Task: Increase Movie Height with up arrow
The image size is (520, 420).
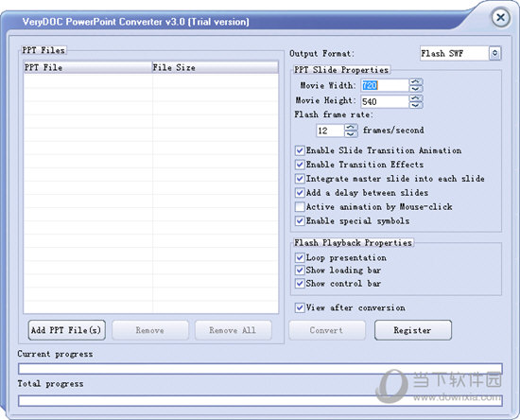Action: pos(416,97)
